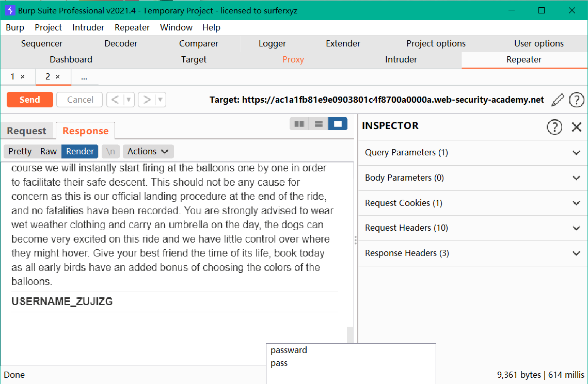Image resolution: width=588 pixels, height=384 pixels.
Task: Open the Help menu
Action: [212, 28]
